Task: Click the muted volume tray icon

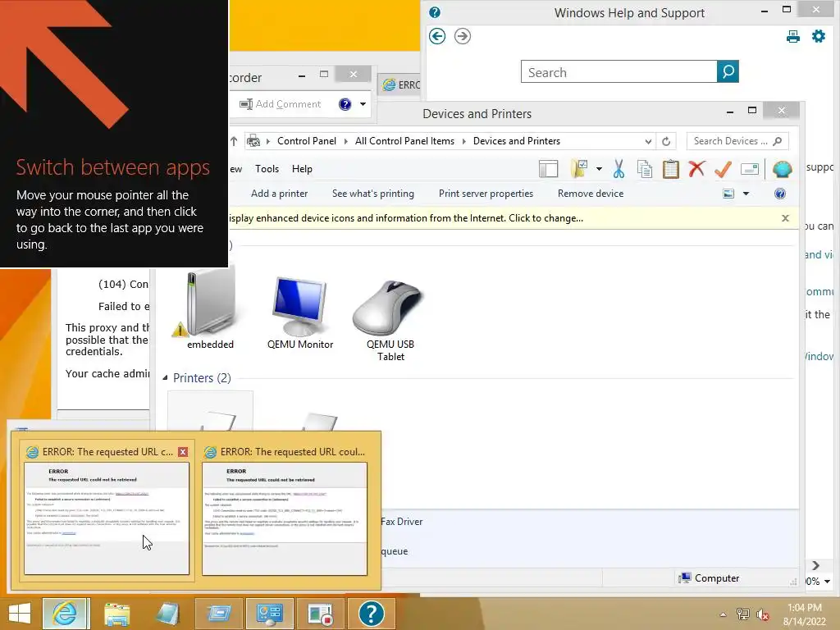Action: (x=762, y=614)
